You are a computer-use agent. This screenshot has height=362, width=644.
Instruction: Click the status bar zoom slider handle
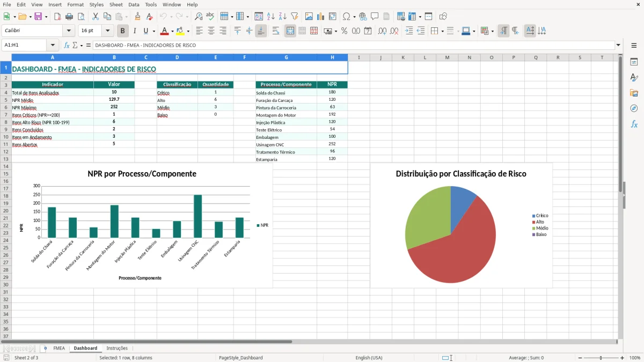601,358
